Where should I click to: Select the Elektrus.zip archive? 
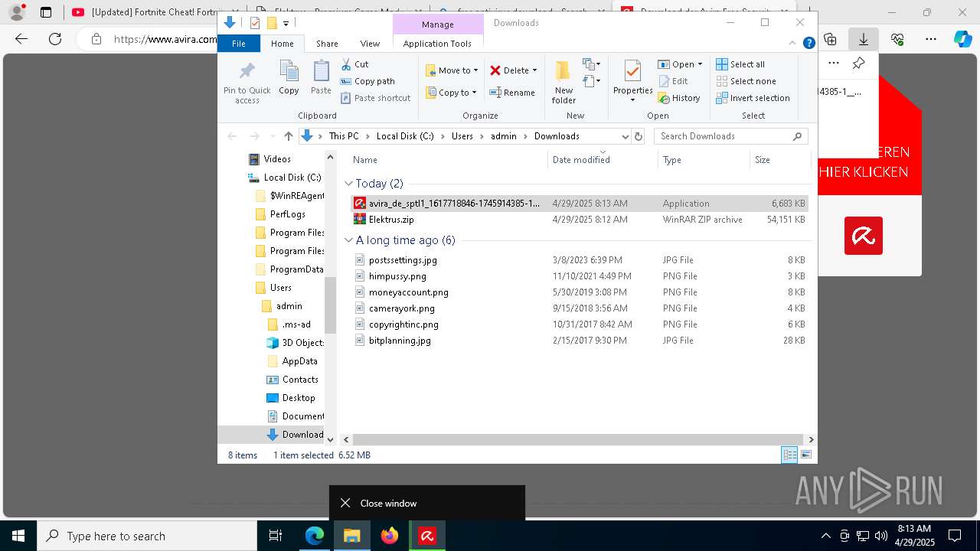pos(579,220)
